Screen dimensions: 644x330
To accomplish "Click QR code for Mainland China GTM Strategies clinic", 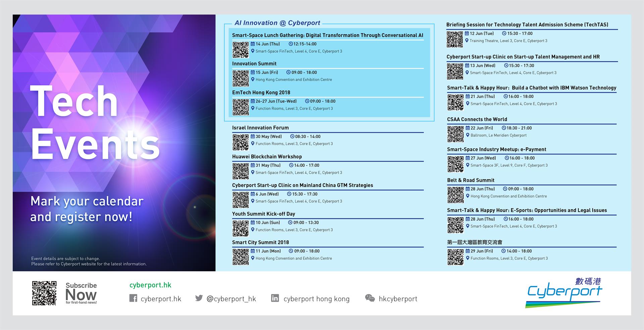I will point(241,200).
